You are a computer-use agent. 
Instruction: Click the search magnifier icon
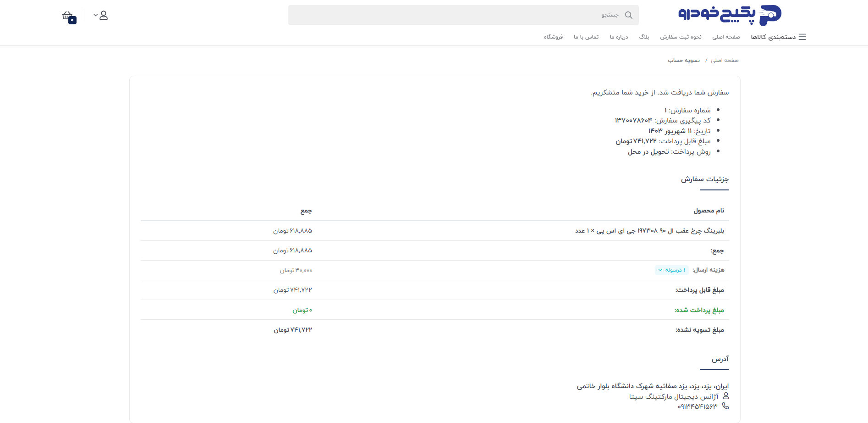[629, 15]
